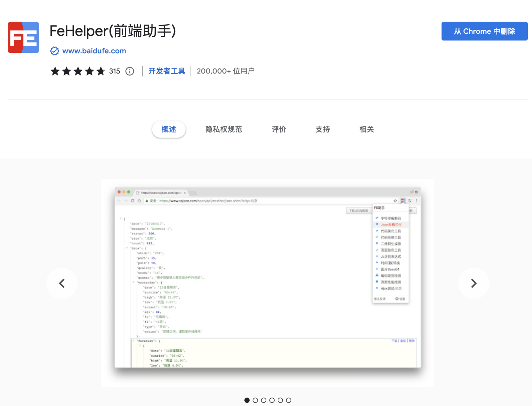Select the third carousel dot

[264, 400]
